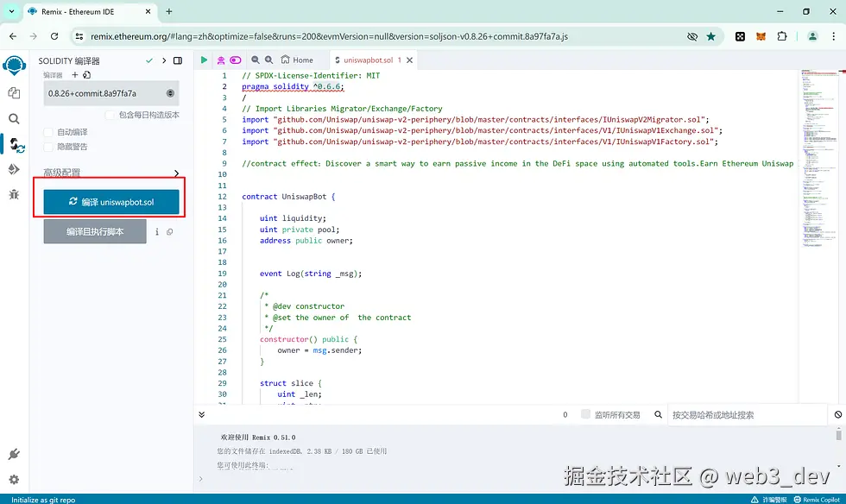The image size is (846, 504).
Task: Toggle the side panel layout icon
Action: click(178, 60)
